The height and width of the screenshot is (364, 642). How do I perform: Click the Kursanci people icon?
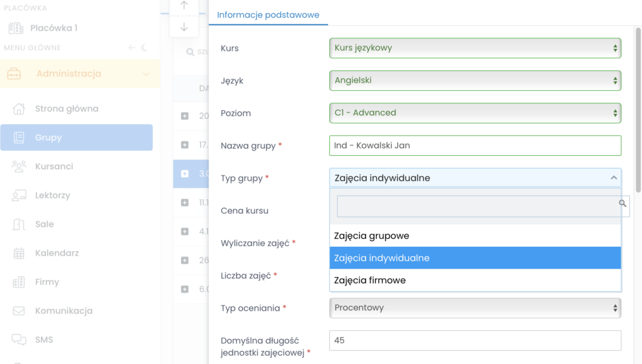(x=19, y=167)
